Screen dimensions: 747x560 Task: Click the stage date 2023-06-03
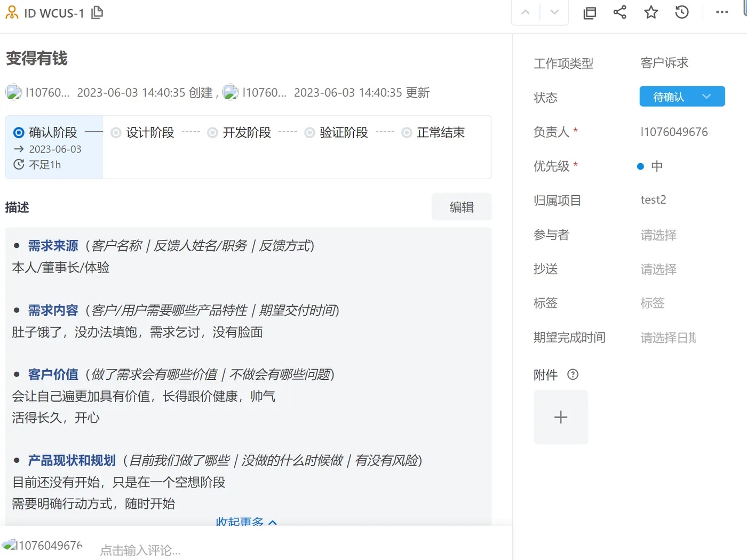pyautogui.click(x=55, y=149)
